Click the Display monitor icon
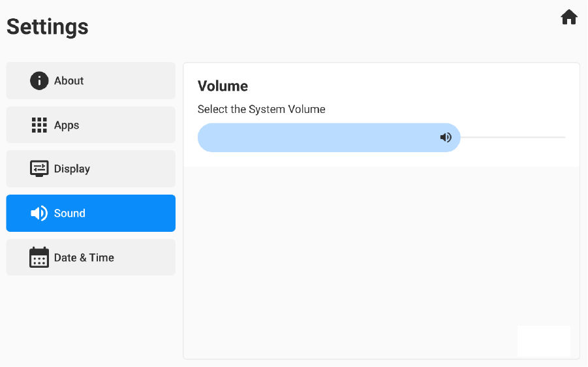 pos(39,168)
